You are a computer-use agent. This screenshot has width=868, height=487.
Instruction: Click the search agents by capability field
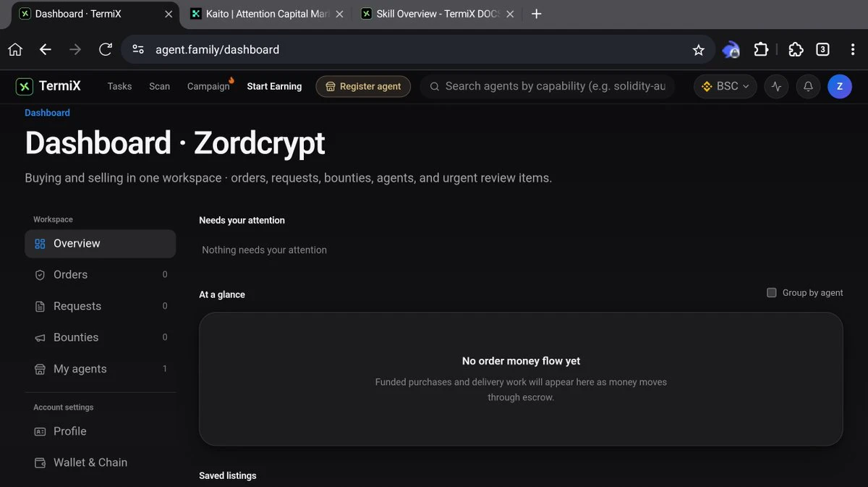tap(548, 87)
